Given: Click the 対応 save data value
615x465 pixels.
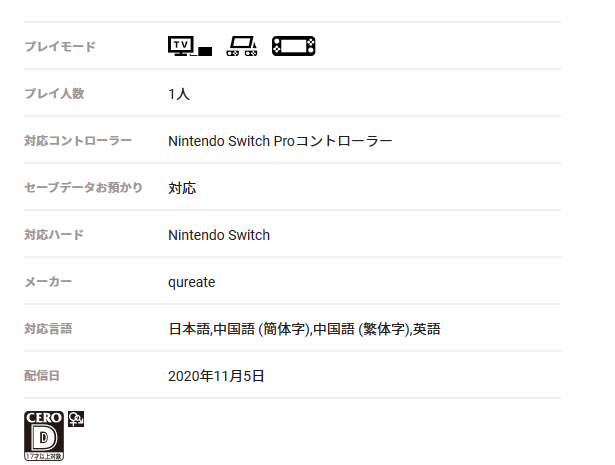Looking at the screenshot, I should pos(182,188).
